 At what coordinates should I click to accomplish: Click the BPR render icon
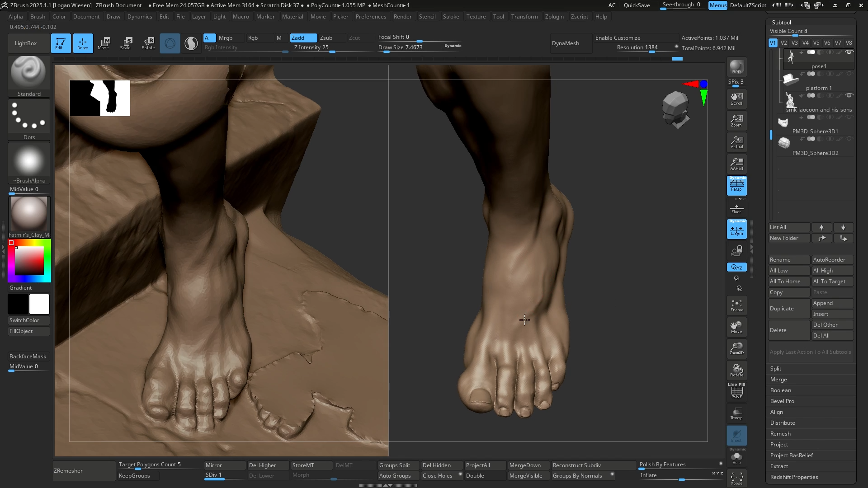(x=736, y=68)
